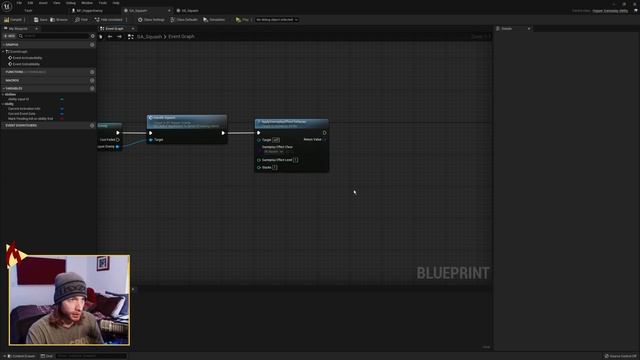Screen dimensions: 640x360
Task: Compile the blueprint
Action: click(x=13, y=20)
